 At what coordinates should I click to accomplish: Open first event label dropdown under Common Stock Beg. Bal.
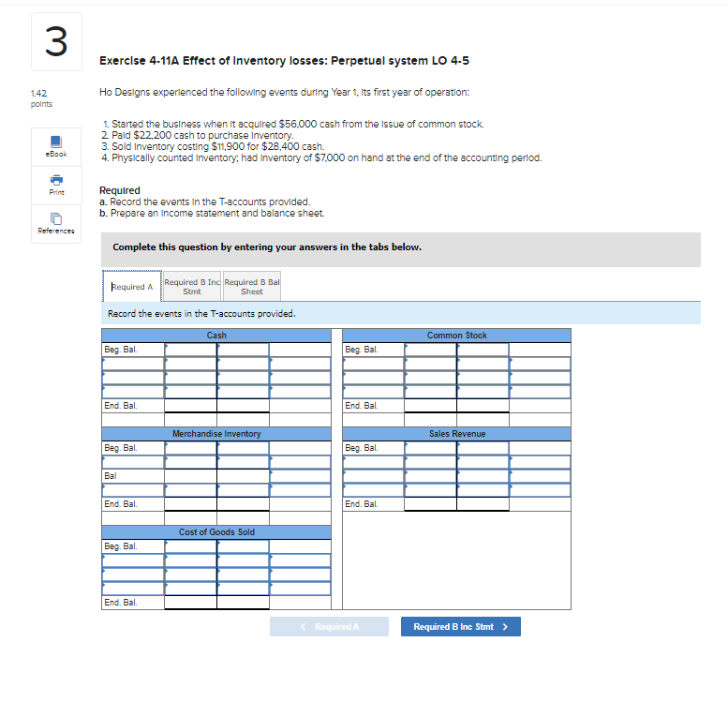[373, 363]
